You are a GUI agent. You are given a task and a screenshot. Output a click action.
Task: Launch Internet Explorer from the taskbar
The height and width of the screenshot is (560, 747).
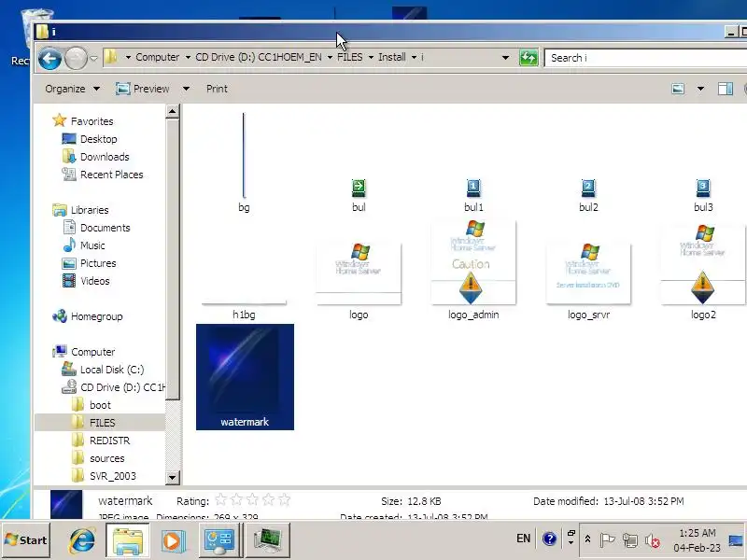[81, 540]
